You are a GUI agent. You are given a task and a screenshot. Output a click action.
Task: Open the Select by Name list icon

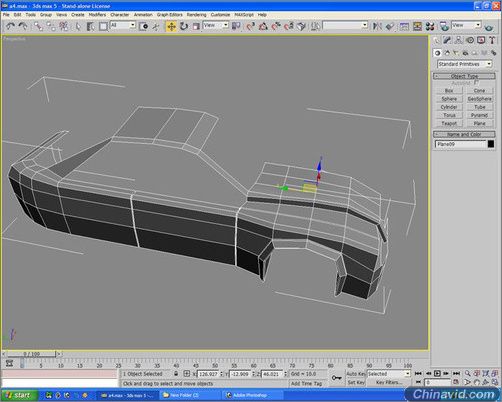pos(90,26)
